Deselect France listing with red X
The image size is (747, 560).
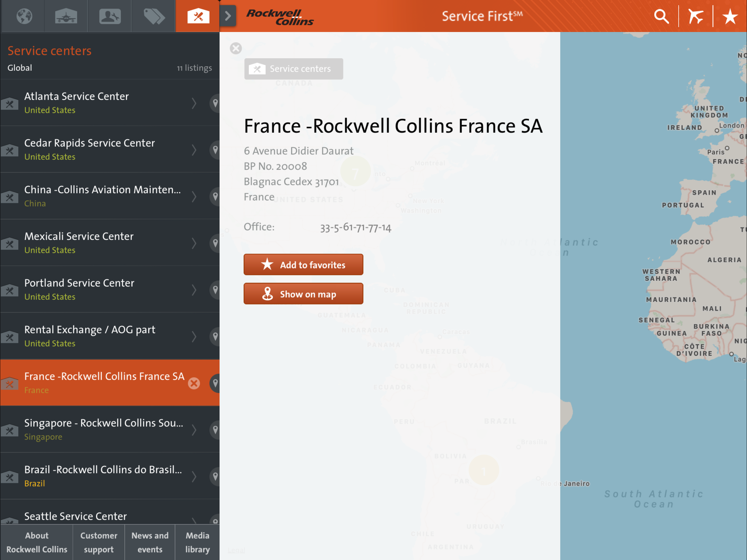click(x=194, y=383)
